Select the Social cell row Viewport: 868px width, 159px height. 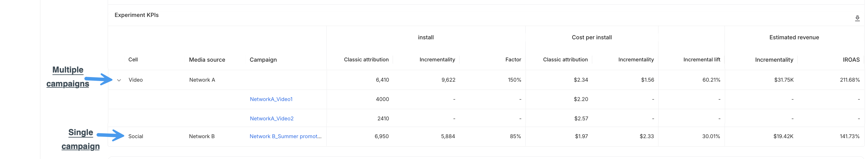[x=486, y=136]
